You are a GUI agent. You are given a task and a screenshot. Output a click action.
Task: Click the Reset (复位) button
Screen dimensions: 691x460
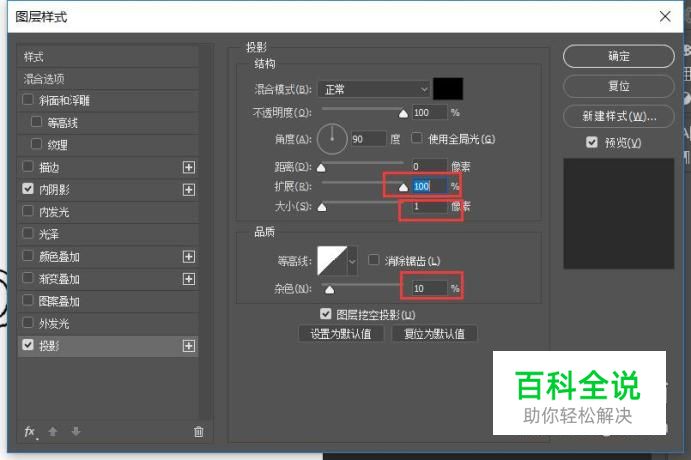coord(618,86)
